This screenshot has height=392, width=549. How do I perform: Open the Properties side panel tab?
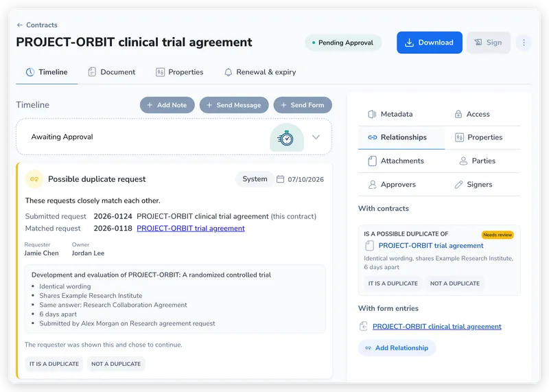(478, 137)
